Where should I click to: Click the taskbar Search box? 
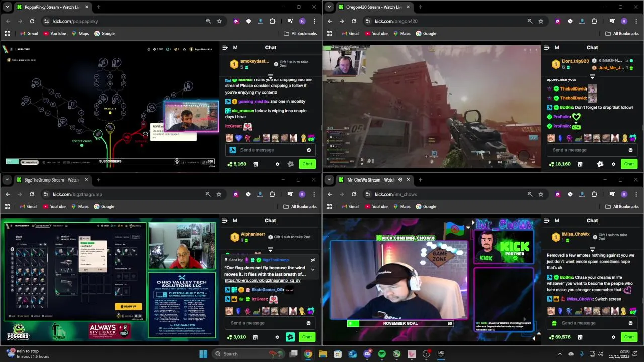pyautogui.click(x=250, y=354)
